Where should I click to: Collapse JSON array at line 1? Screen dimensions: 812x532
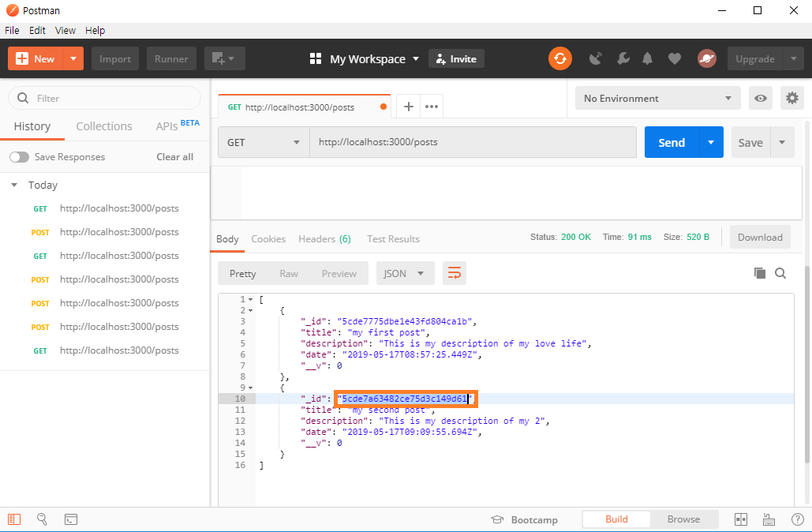pyautogui.click(x=251, y=299)
